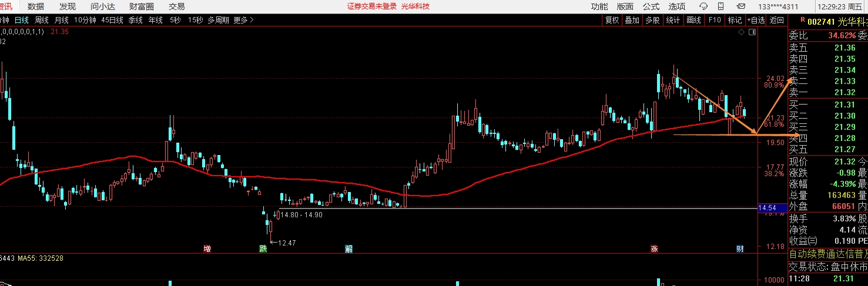Click the 标记 mark button
The image size is (868, 286).
click(735, 20)
